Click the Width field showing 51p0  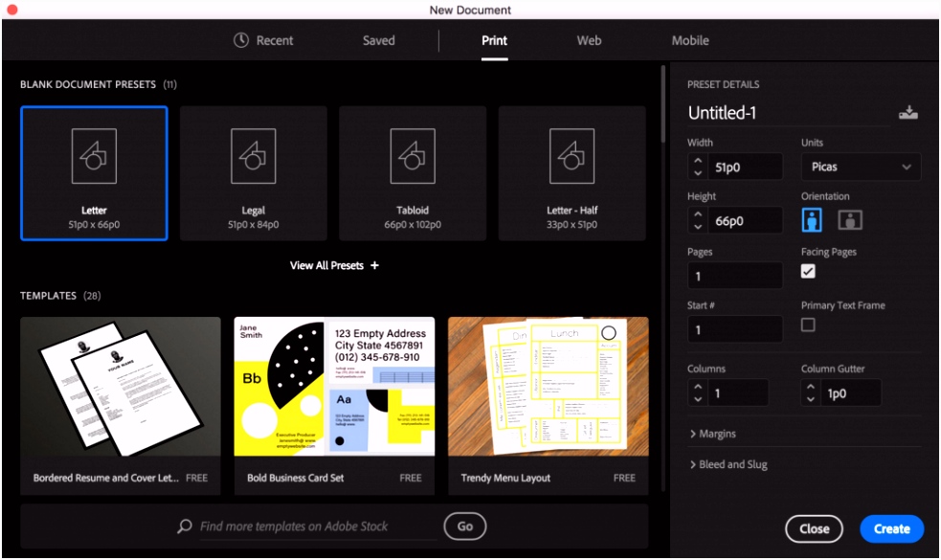746,167
